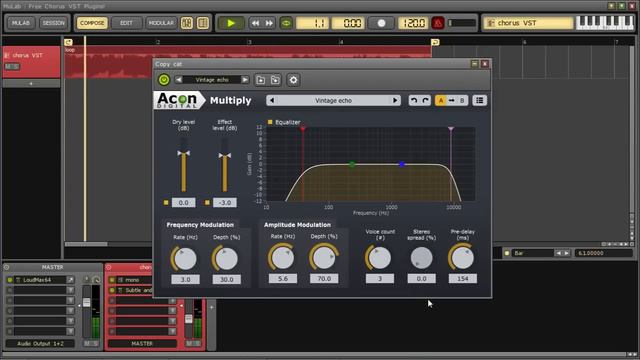
Task: Open Vintage echo preset name in plugin header
Action: (211, 80)
